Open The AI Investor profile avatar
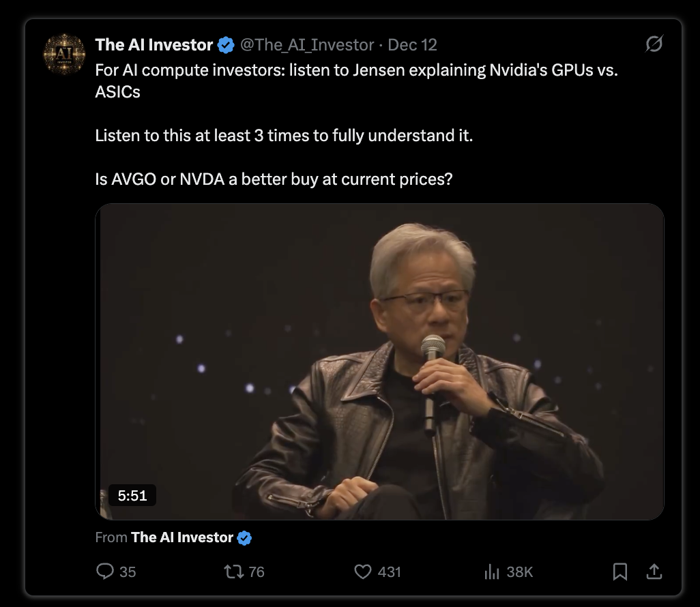Screen dimensions: 700x607 (x=64, y=54)
